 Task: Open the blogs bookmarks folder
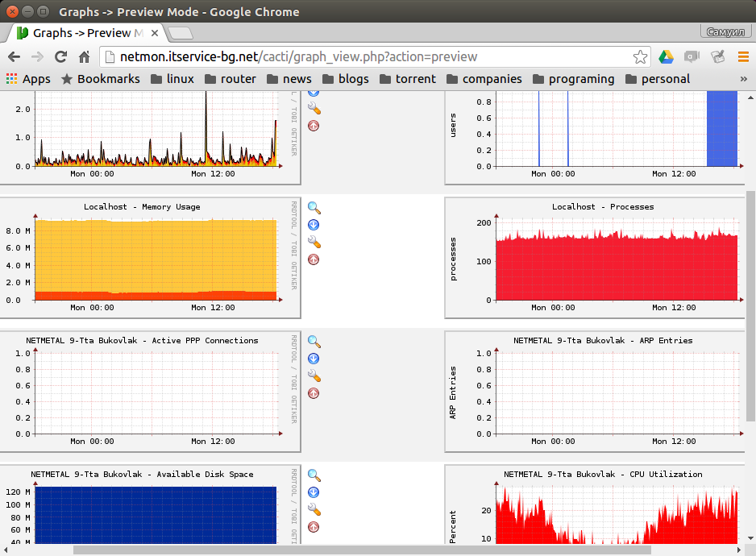(x=345, y=79)
